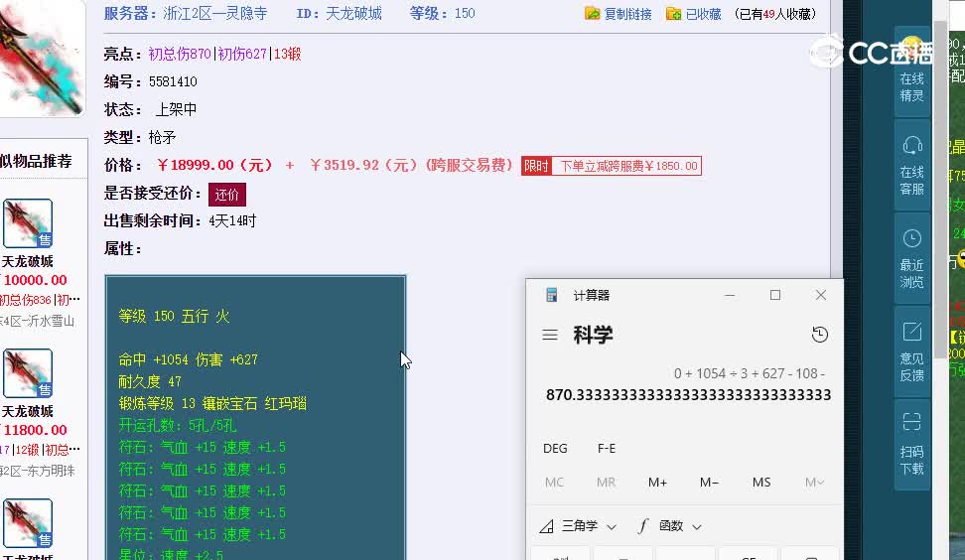
Task: Minimize the calculator window
Action: (730, 295)
